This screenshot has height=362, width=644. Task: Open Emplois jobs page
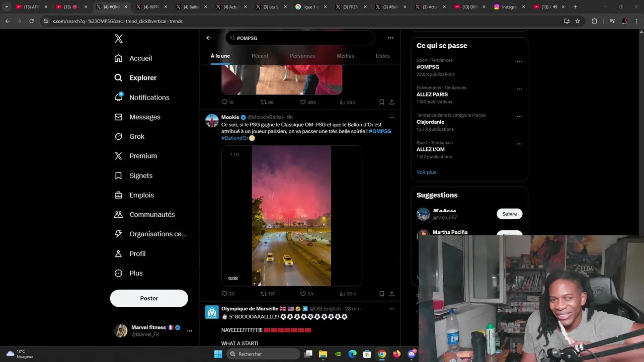coord(134,195)
